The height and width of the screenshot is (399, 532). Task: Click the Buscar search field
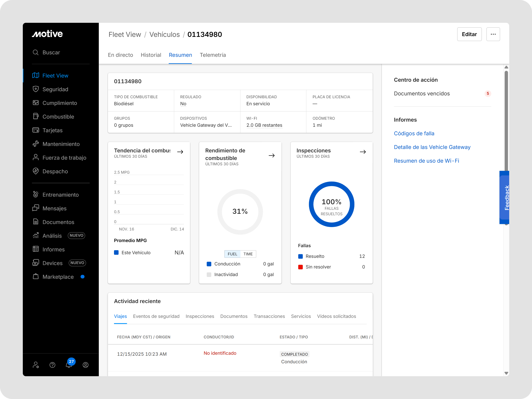click(x=51, y=52)
